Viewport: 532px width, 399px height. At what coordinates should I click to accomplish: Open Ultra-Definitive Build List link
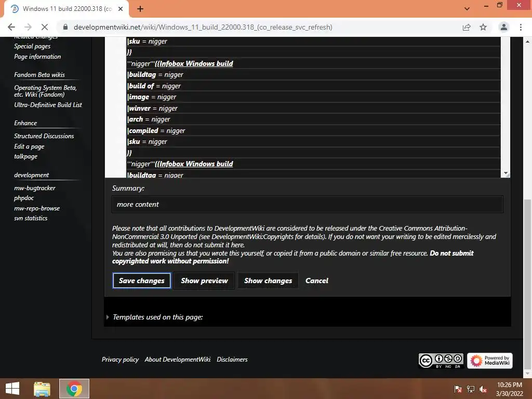tap(48, 105)
